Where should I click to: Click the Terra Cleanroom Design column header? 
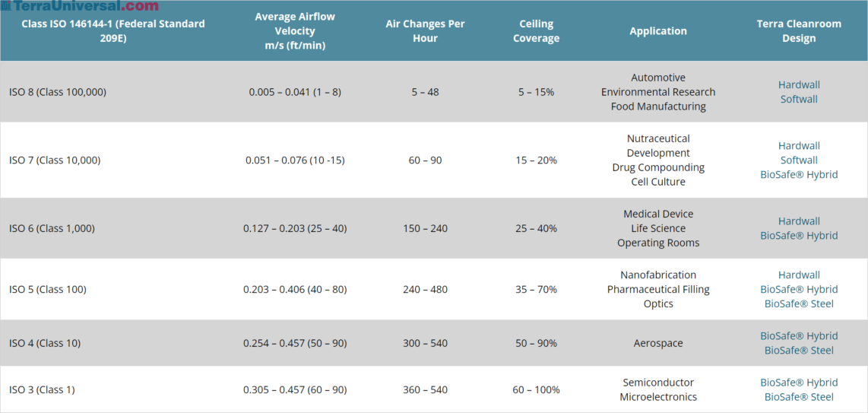click(x=799, y=31)
